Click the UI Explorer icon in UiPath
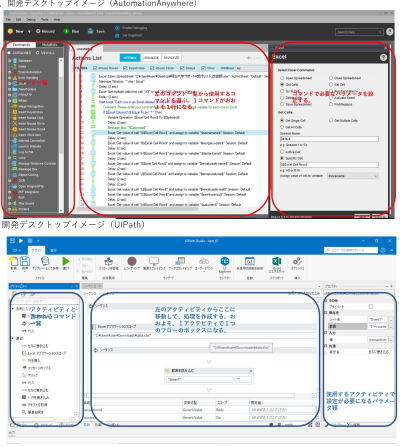Viewport: 400px width, 447px height. 225,261
